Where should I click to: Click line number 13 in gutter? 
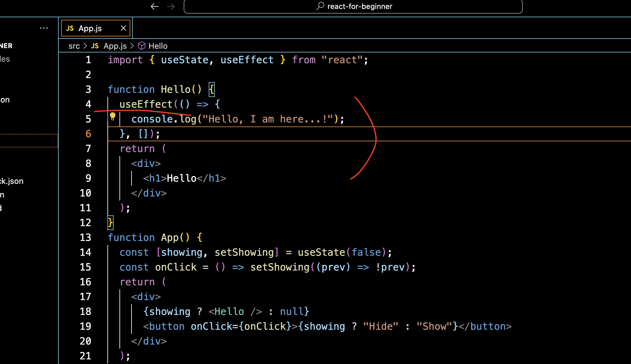tap(86, 238)
